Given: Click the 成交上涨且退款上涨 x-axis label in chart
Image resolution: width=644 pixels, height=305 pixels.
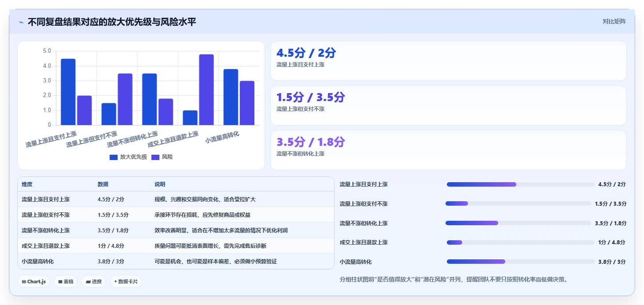Looking at the screenshot, I should coord(173,139).
